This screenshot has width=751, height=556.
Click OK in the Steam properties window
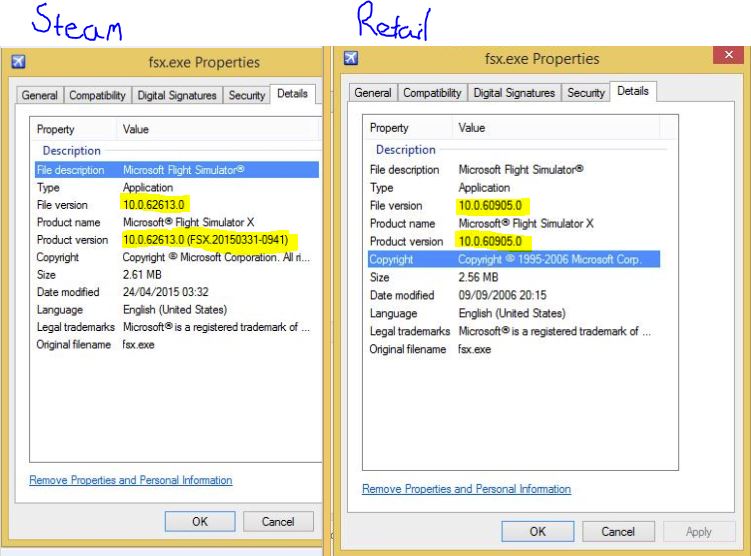point(200,522)
